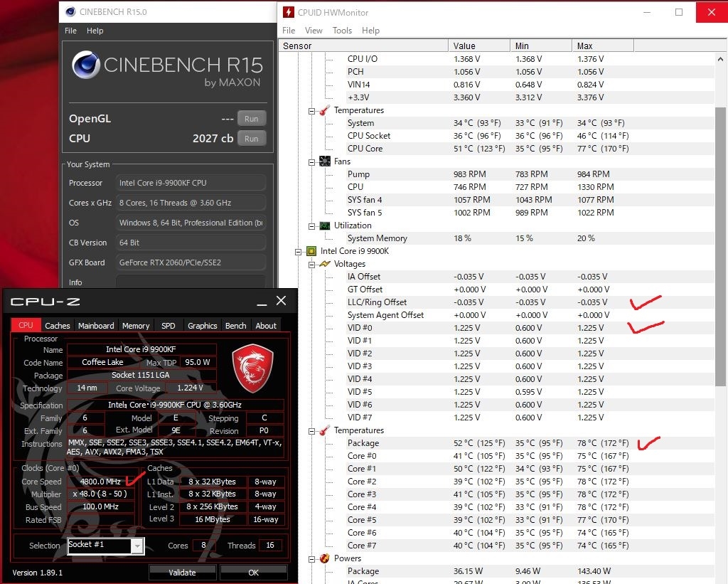Run the CPU benchmark in Cinebench

(251, 139)
